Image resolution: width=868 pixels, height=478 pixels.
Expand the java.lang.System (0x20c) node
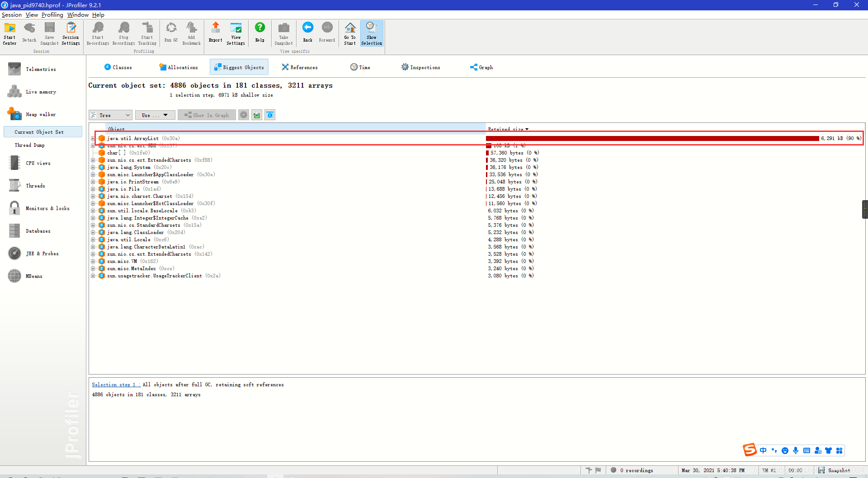[x=93, y=168]
